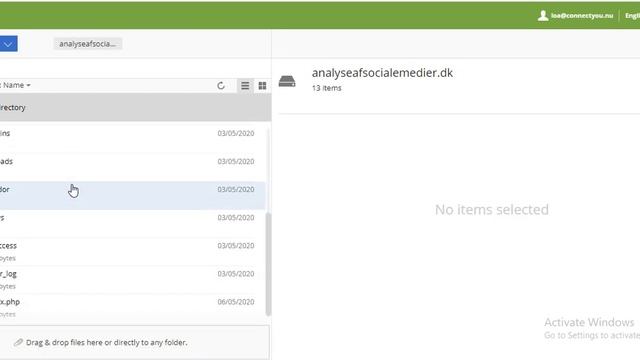Select the first folder row ending in 'ins'
Viewport: 640px width, 360px height.
(x=133, y=139)
